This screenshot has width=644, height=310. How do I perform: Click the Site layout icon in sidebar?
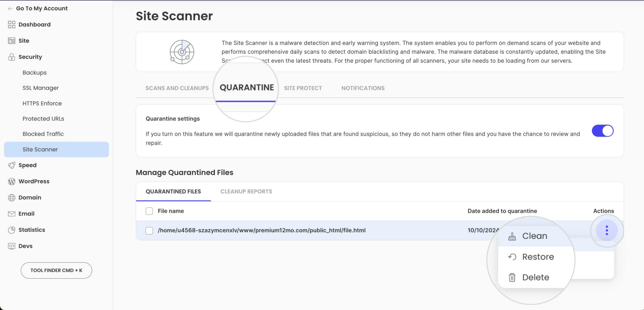coord(12,41)
